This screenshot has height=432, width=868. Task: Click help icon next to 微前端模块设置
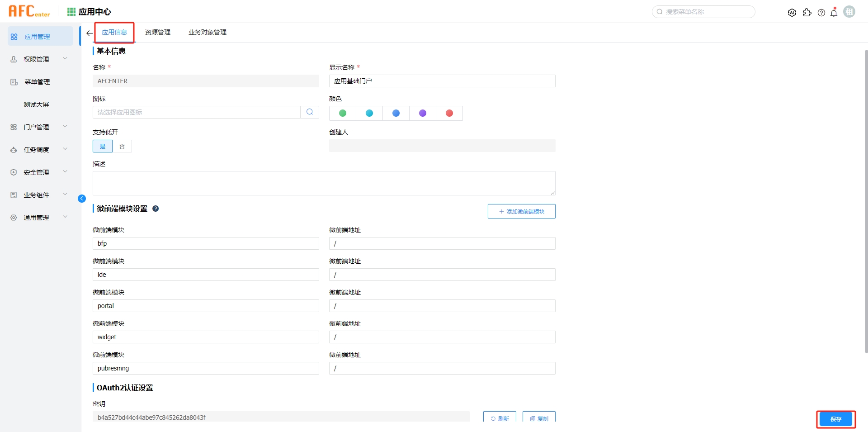coord(156,209)
